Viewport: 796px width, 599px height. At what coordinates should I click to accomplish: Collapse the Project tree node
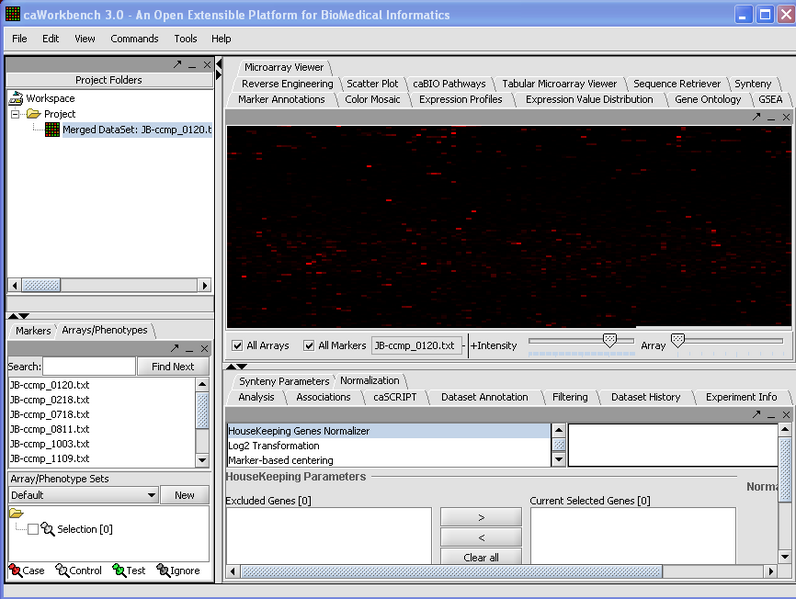(x=16, y=114)
